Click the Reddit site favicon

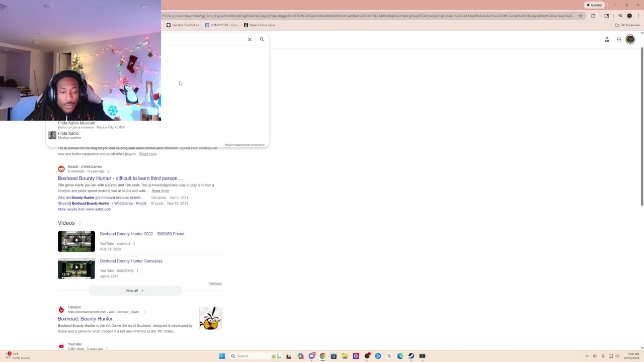coord(61,169)
